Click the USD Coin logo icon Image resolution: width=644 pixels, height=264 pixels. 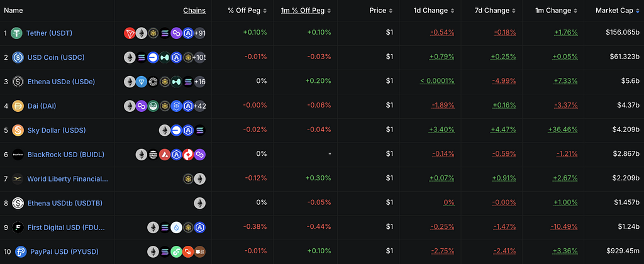click(x=18, y=57)
